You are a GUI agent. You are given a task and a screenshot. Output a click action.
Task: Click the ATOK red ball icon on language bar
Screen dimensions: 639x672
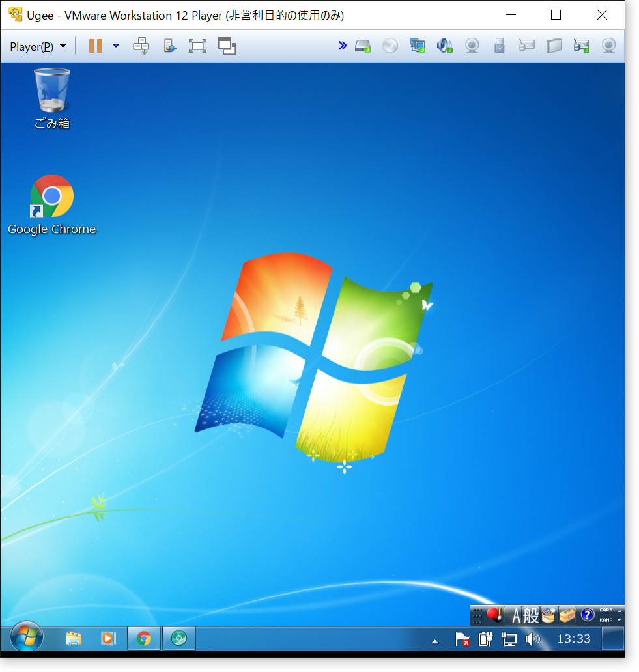pos(494,615)
